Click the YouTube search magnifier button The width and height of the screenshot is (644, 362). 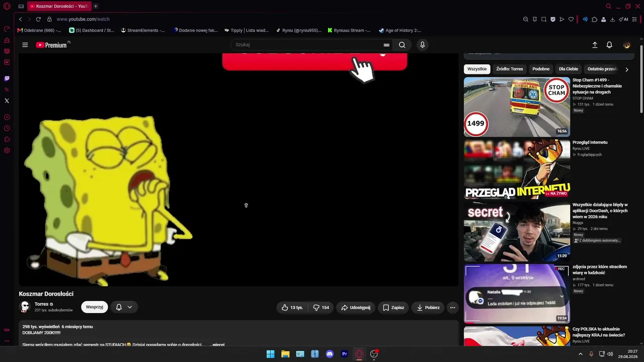pyautogui.click(x=402, y=45)
